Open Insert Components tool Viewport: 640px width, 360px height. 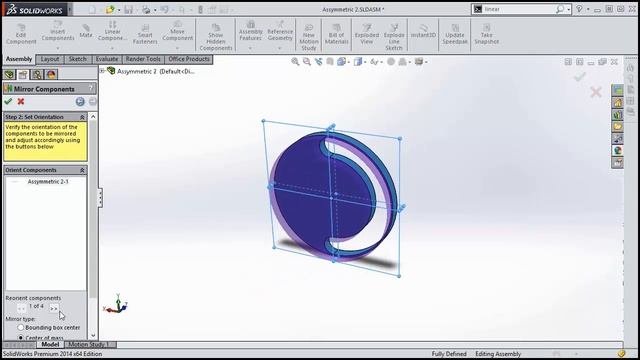pos(58,32)
